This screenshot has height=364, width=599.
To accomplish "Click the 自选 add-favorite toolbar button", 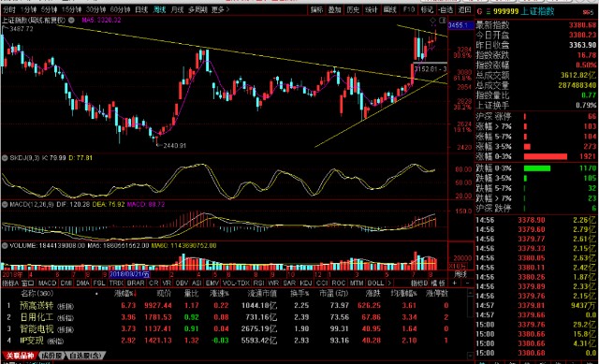I will click(x=446, y=10).
